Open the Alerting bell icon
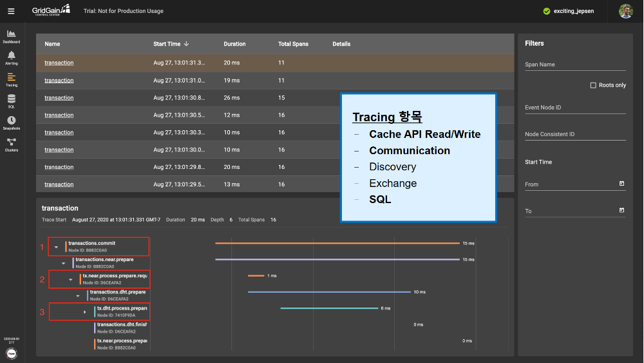 point(11,57)
